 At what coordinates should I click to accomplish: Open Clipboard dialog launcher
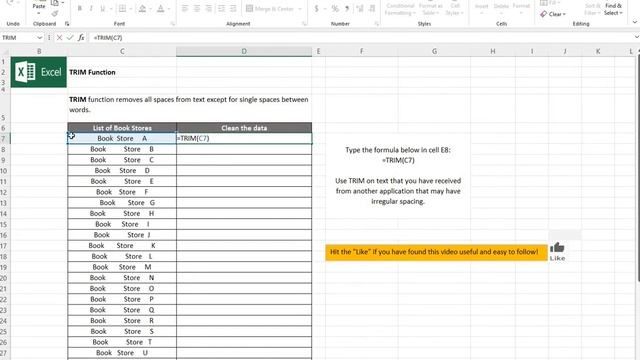67,24
